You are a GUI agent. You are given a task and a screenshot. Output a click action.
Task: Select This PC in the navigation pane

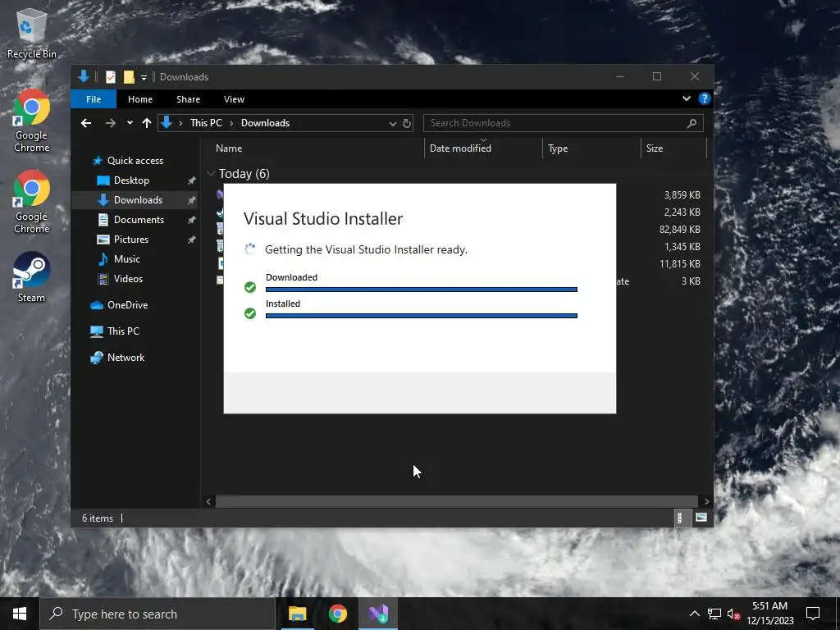[123, 331]
